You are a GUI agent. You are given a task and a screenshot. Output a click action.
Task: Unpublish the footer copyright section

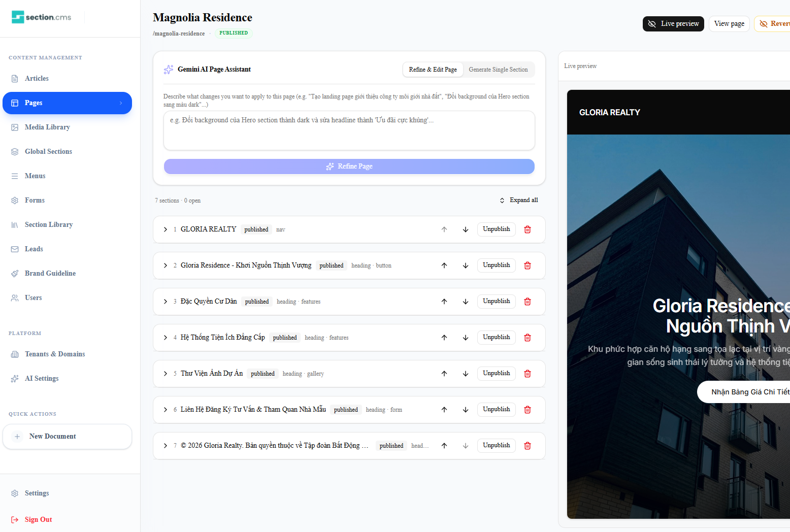pos(496,446)
